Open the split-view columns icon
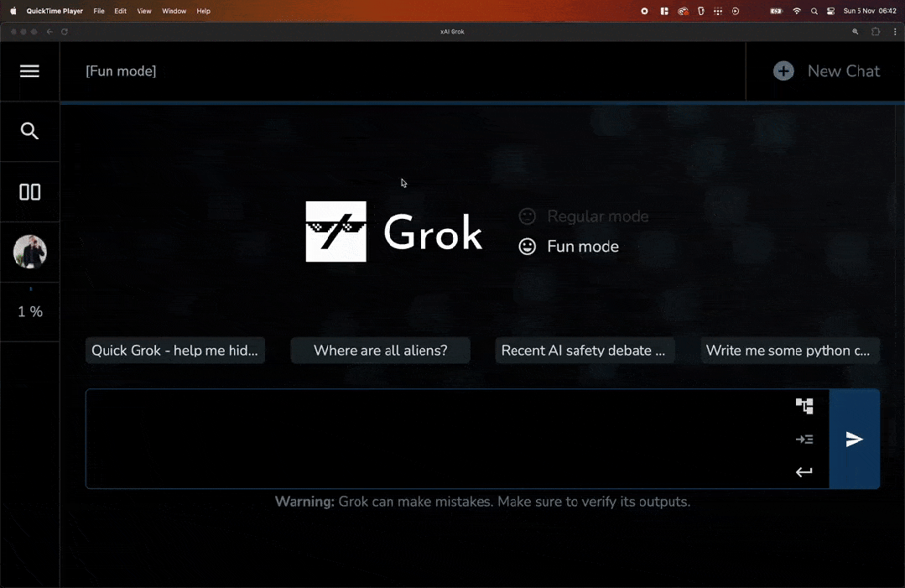Screen dimensions: 905x588 pos(29,191)
